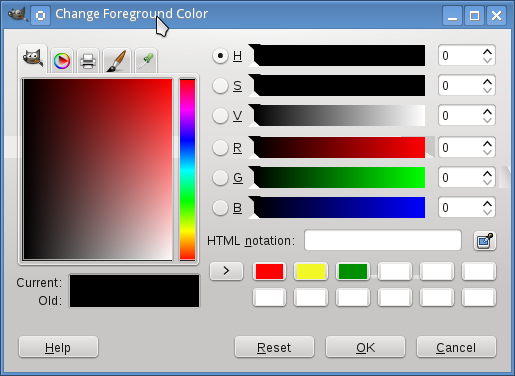
Task: Increase the S value with up arrow
Action: (487, 82)
